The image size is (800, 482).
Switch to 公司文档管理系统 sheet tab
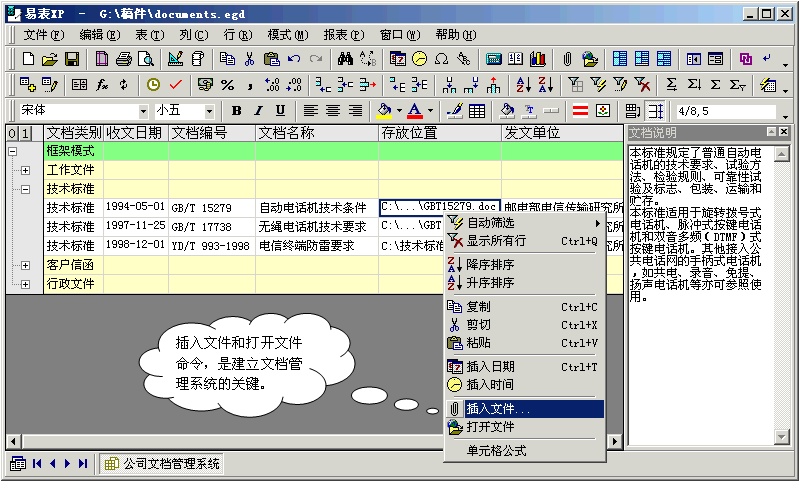click(162, 464)
